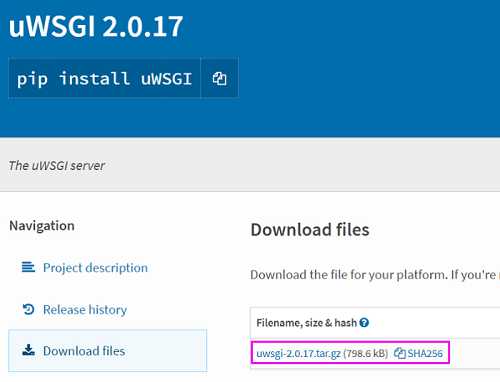
Task: Select the pip install uWSGI command text
Action: (x=104, y=79)
